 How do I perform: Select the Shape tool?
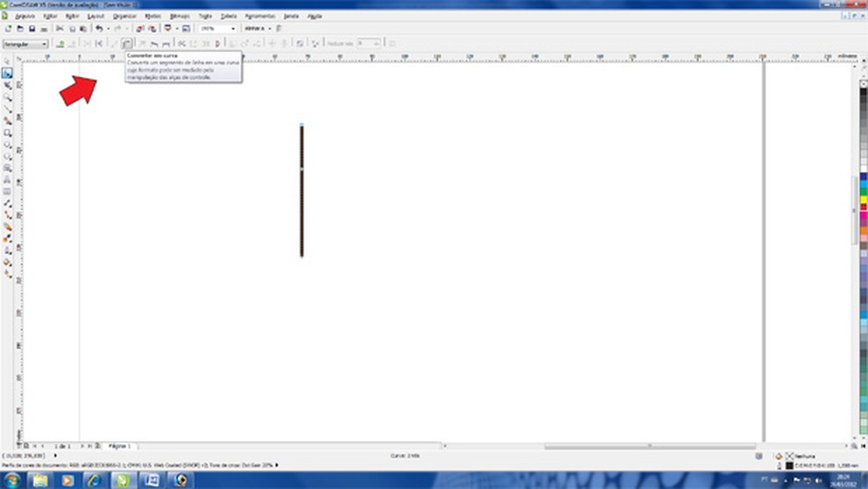pos(7,73)
